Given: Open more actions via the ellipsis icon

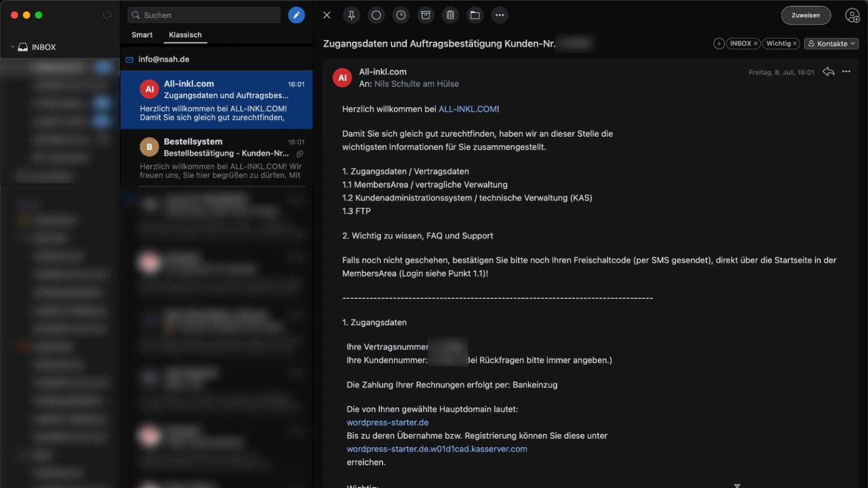Looking at the screenshot, I should click(500, 15).
